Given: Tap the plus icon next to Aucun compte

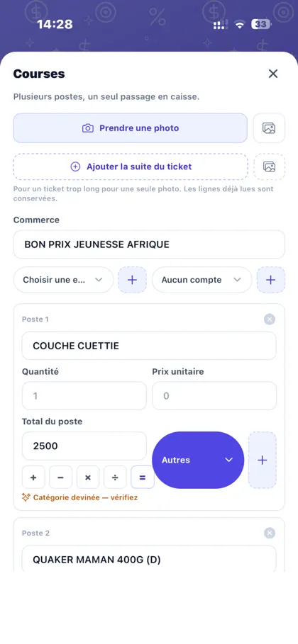Looking at the screenshot, I should coord(271,280).
